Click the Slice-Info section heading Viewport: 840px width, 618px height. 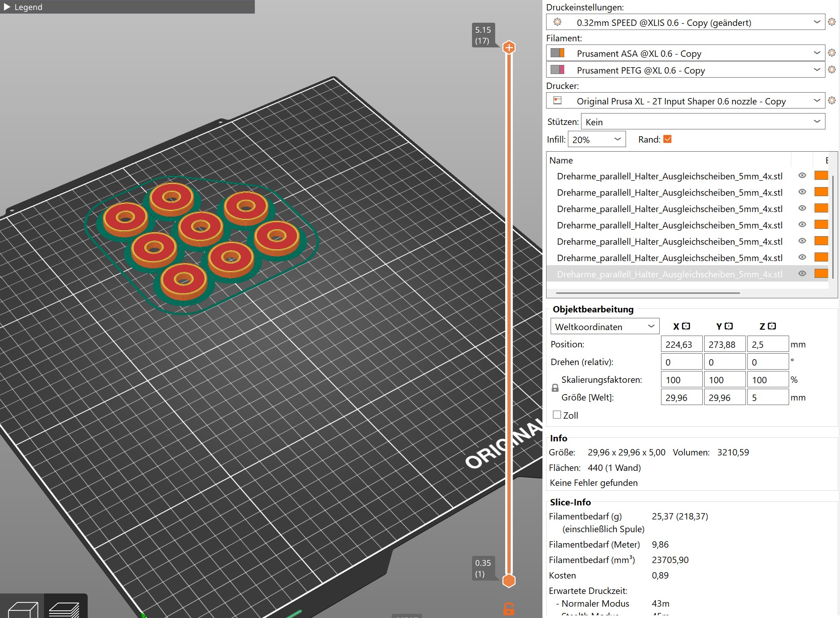[x=570, y=502]
